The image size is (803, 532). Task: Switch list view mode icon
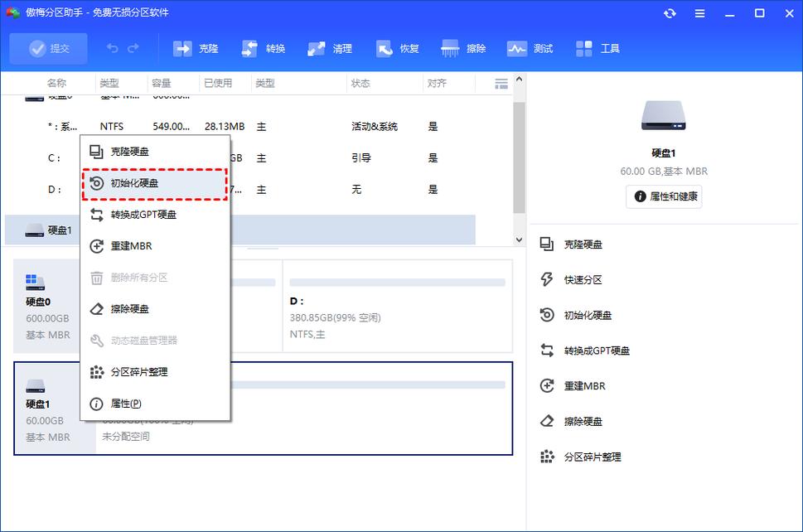(x=501, y=83)
